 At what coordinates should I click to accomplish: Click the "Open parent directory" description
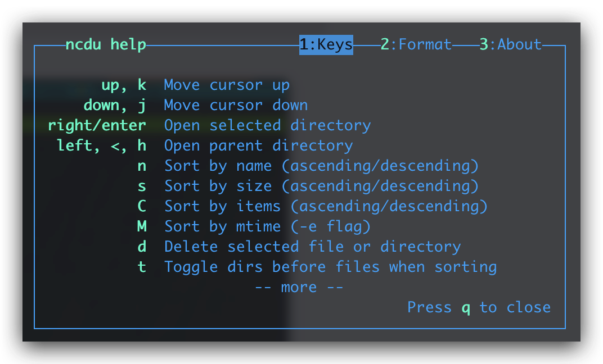258,145
